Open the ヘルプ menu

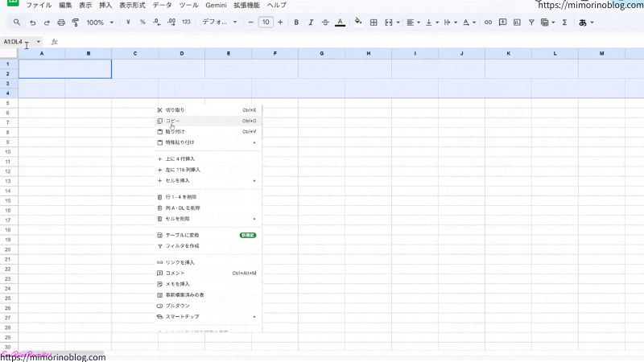coord(276,6)
